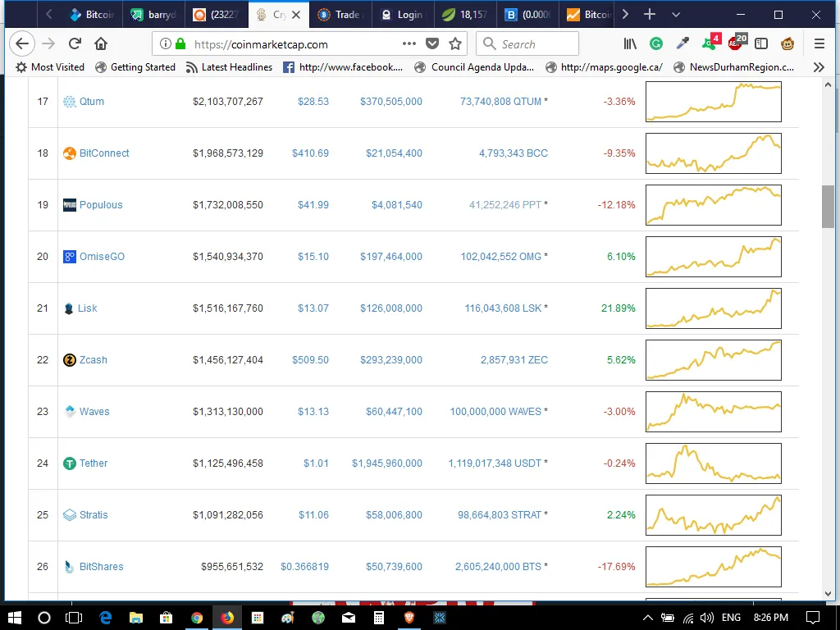Click the Tether coin logo
This screenshot has width=840, height=630.
[70, 463]
